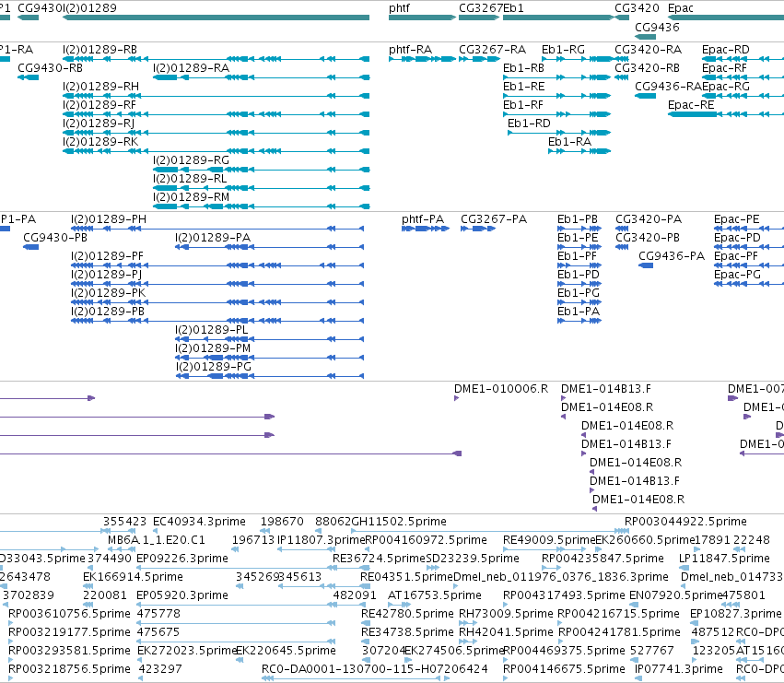784x683 pixels.
Task: Open the l(2)01289-PG protein label
Action: coord(214,367)
